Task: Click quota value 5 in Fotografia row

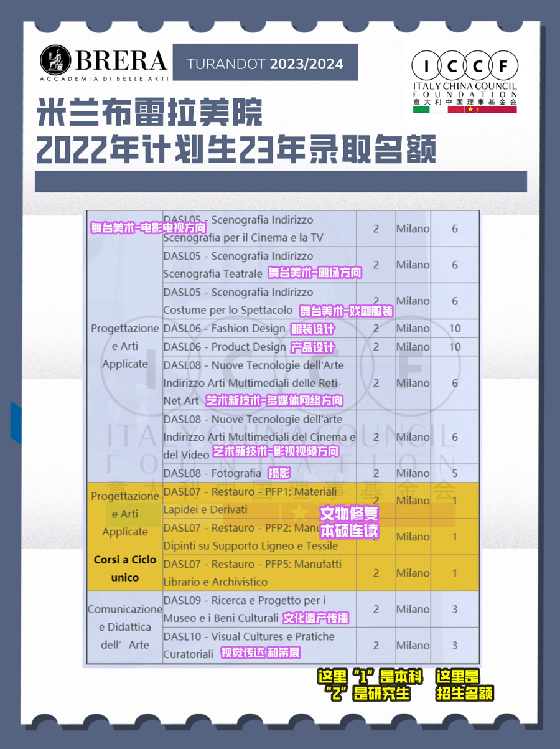Action: [x=455, y=473]
